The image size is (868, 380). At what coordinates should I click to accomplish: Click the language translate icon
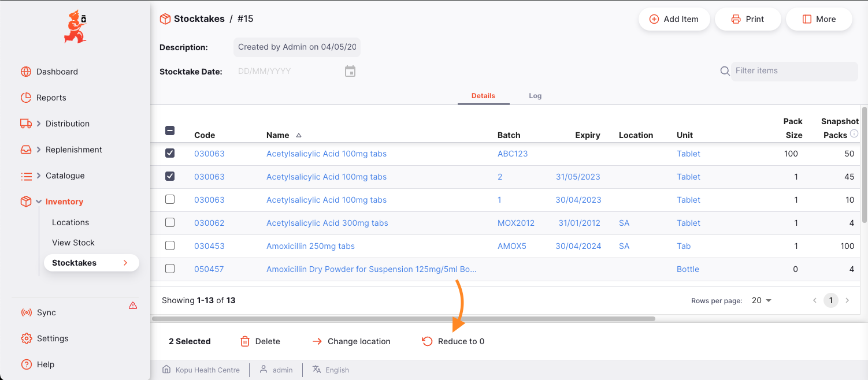click(317, 369)
